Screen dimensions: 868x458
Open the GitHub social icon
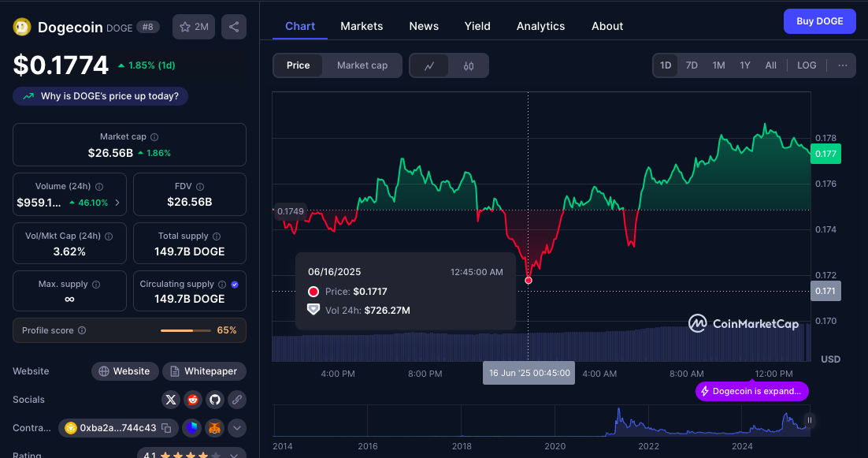(215, 400)
